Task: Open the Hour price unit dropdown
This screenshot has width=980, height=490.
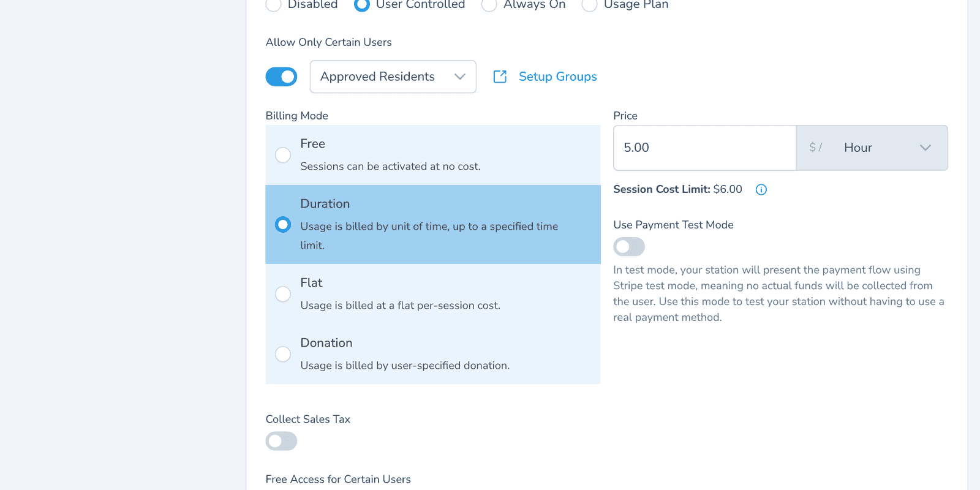Action: [872, 148]
